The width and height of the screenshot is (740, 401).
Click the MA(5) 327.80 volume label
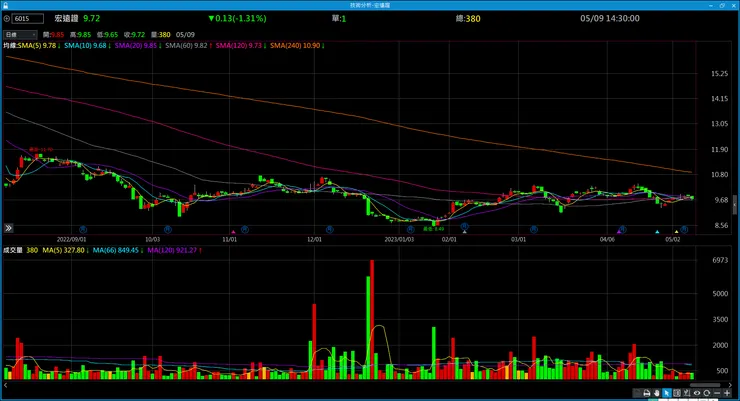(x=66, y=250)
